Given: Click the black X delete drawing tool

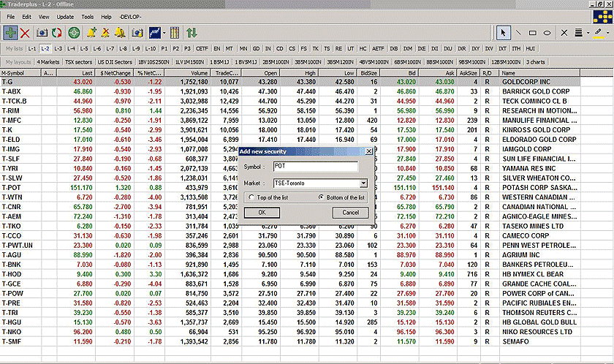Looking at the screenshot, I should [x=564, y=33].
